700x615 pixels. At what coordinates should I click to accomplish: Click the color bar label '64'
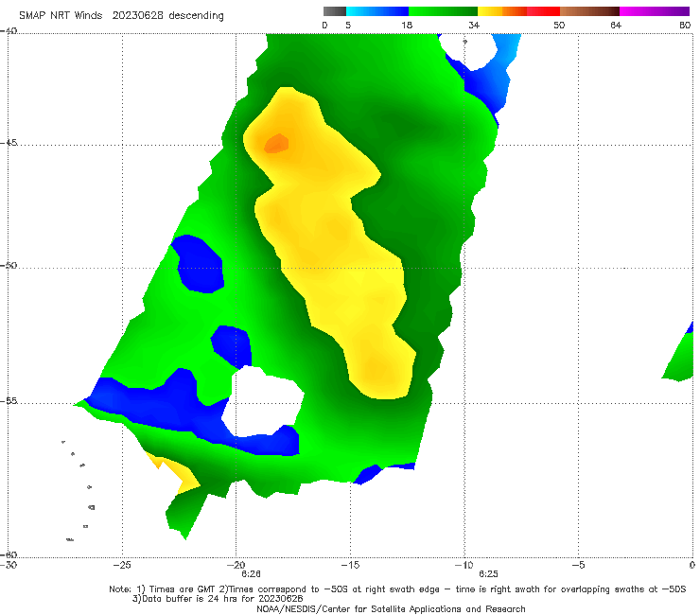click(x=616, y=26)
